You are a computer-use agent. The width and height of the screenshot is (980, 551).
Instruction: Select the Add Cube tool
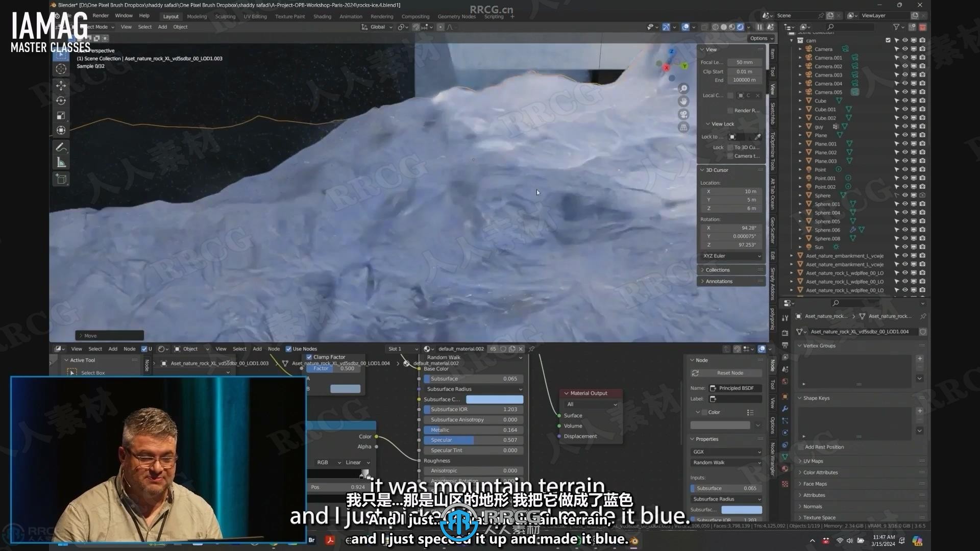[61, 179]
